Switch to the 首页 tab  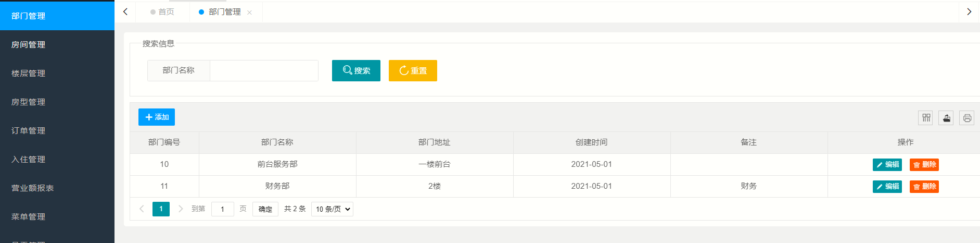point(162,11)
